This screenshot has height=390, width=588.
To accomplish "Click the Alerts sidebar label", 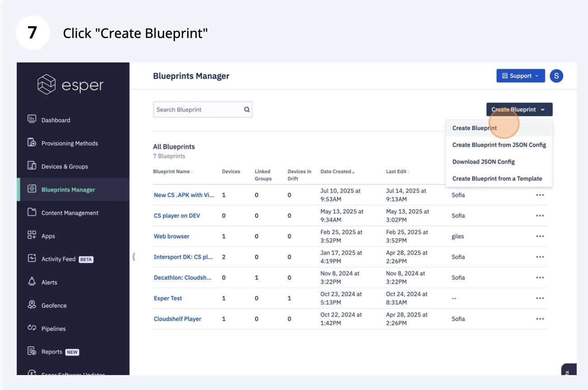I will tap(49, 282).
